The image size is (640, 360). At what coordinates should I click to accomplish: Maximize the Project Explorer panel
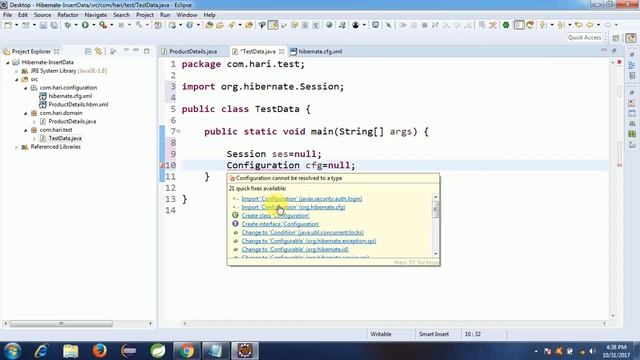[x=147, y=51]
